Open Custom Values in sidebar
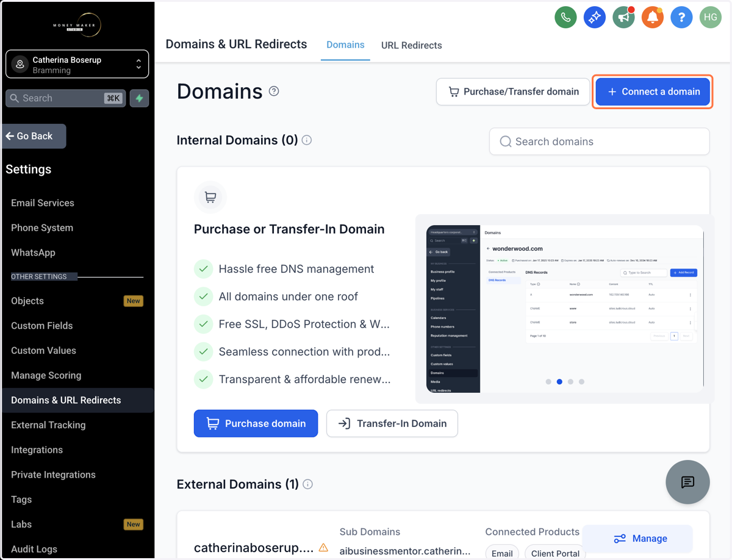This screenshot has width=732, height=560. point(43,351)
